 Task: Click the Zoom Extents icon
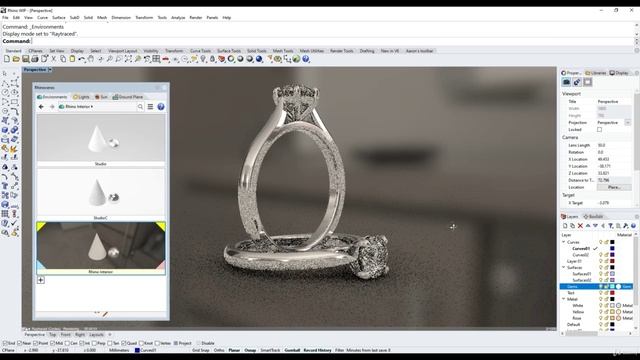[128, 59]
